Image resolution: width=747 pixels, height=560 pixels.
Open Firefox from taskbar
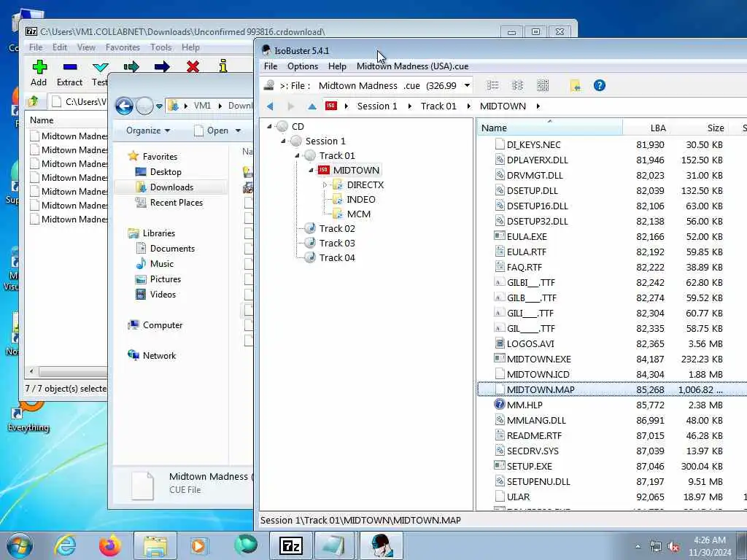(x=110, y=545)
